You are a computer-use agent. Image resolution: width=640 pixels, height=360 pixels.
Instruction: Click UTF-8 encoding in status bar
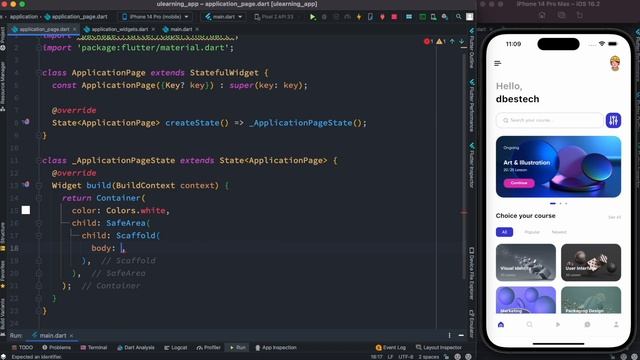(405, 357)
